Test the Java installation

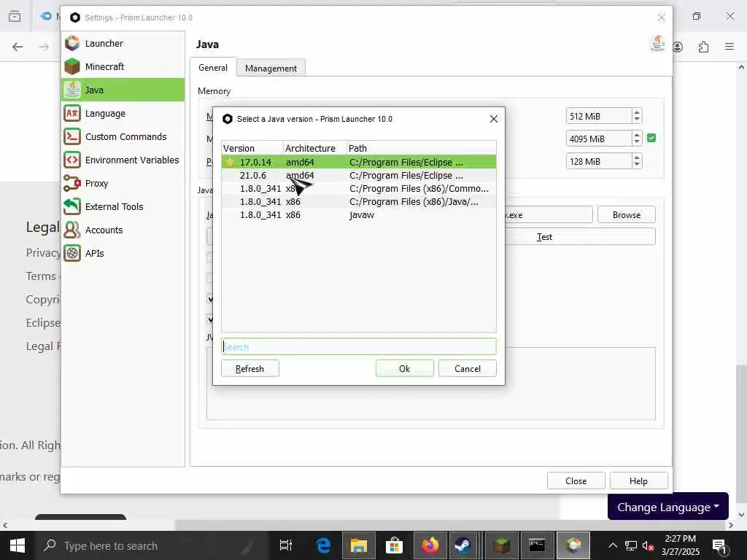coord(579,237)
